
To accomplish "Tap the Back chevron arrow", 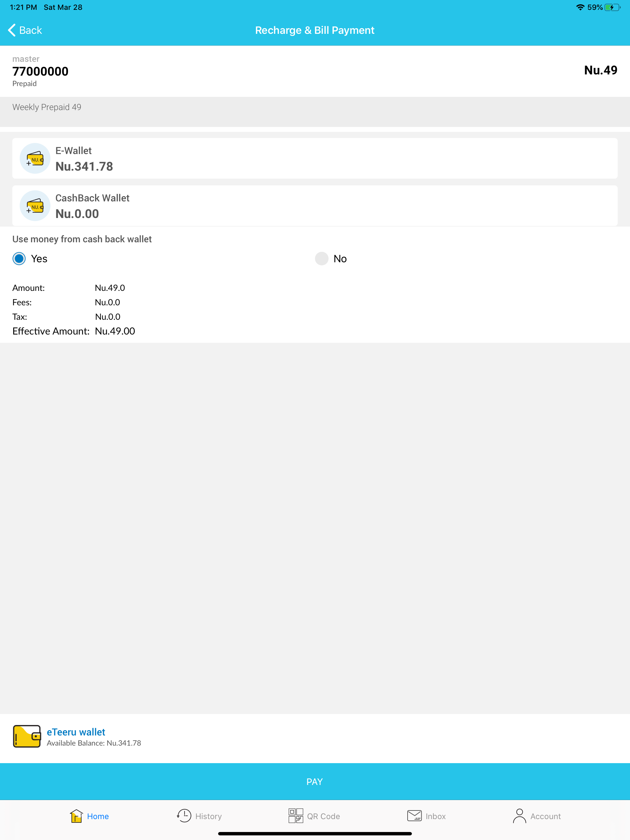I will tap(12, 30).
